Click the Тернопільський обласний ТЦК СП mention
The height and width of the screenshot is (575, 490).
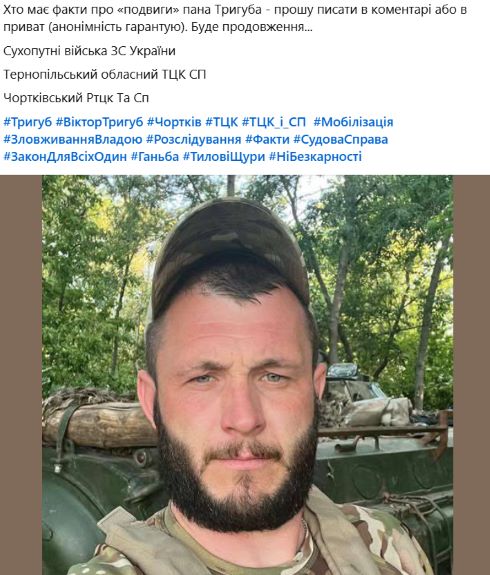(x=105, y=74)
